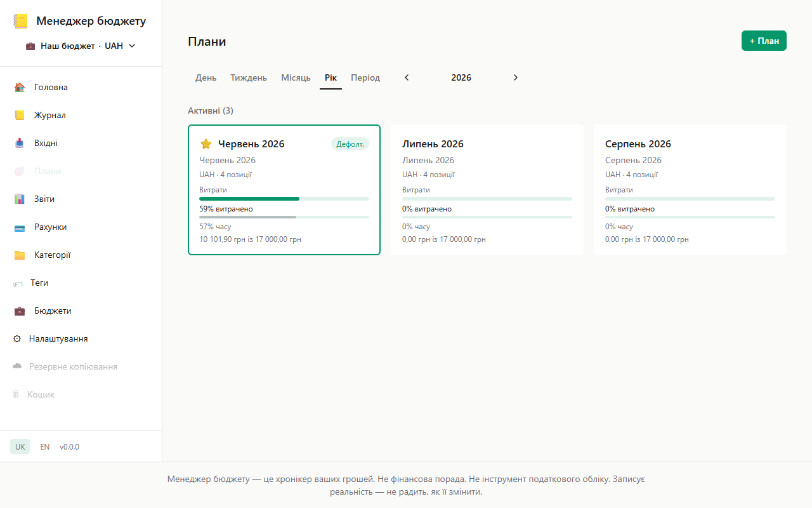Image resolution: width=812 pixels, height=508 pixels.
Task: Click the Липень 2026 subtitle on Липень card
Action: pyautogui.click(x=428, y=160)
